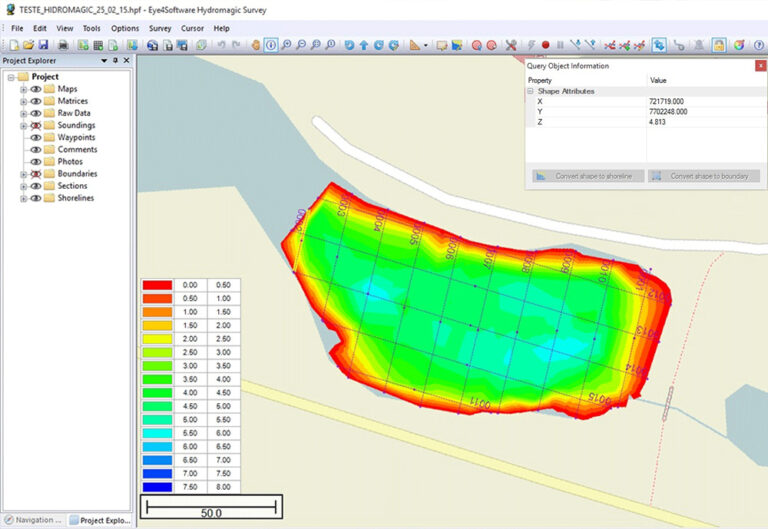Open preferences with the crossed tools icon

[511, 45]
